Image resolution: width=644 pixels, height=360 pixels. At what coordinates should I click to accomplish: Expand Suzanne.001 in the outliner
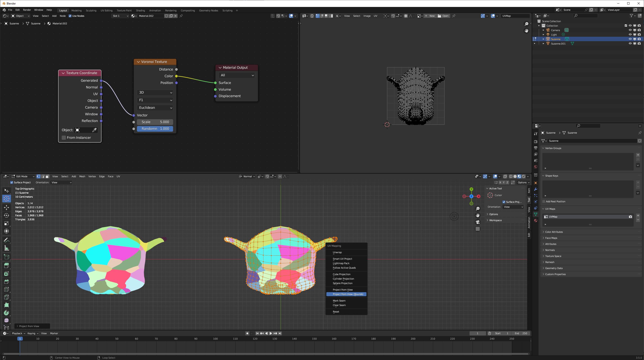543,43
